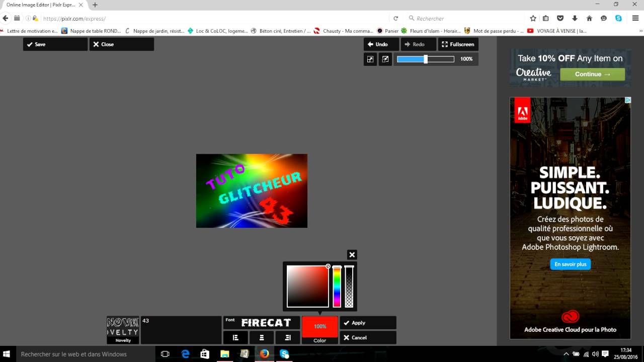Click the edited image on the canvas
Viewport: 644px width, 362px height.
click(x=252, y=191)
